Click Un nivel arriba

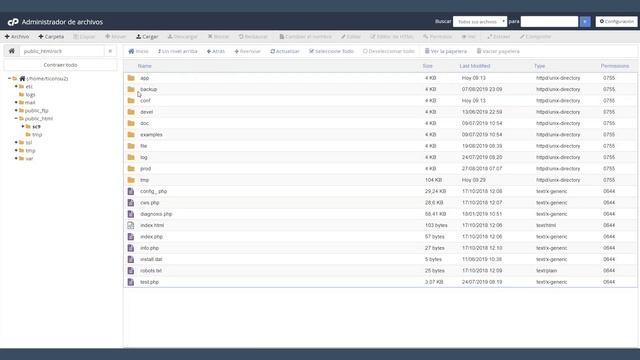click(178, 51)
